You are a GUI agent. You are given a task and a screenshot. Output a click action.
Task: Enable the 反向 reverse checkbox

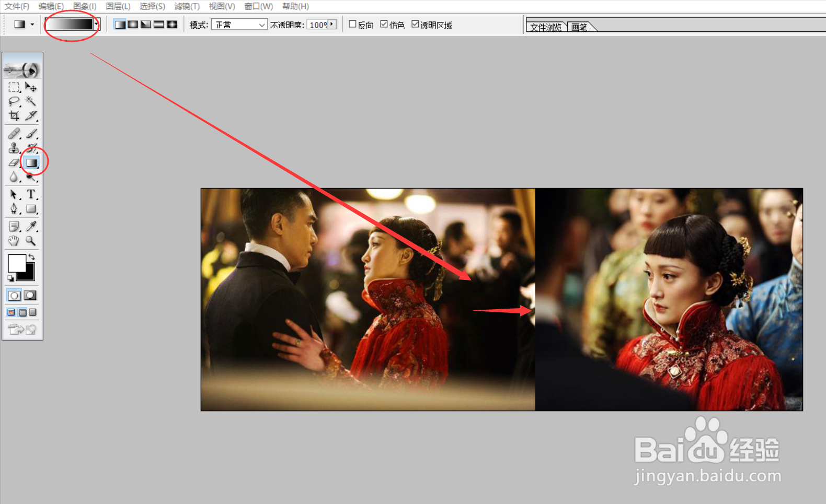[x=352, y=24]
